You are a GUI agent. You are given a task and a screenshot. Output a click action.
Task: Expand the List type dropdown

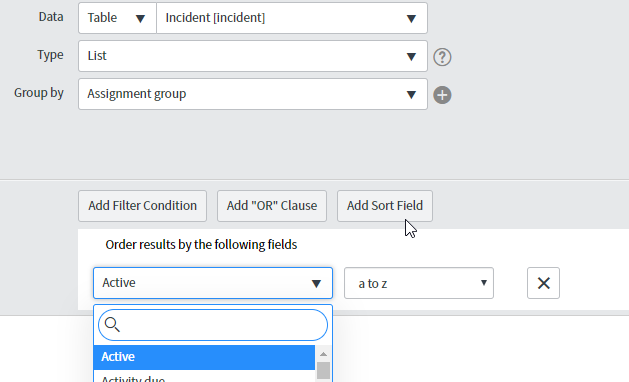coord(253,56)
